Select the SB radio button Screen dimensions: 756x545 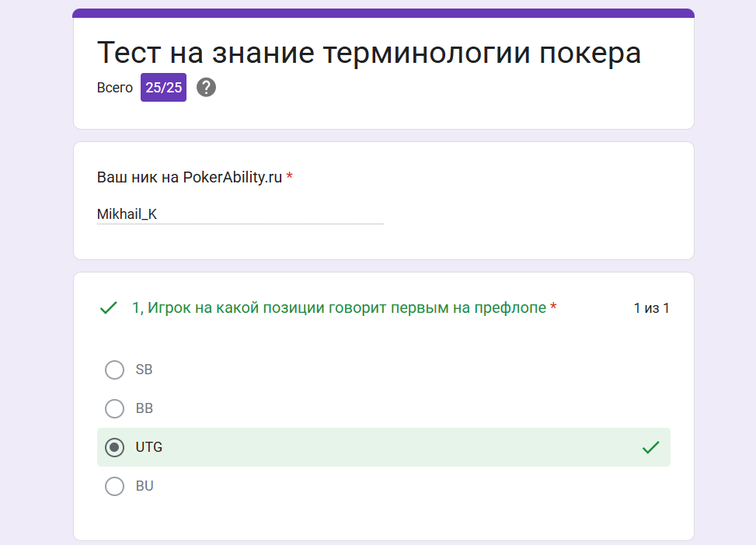point(114,370)
